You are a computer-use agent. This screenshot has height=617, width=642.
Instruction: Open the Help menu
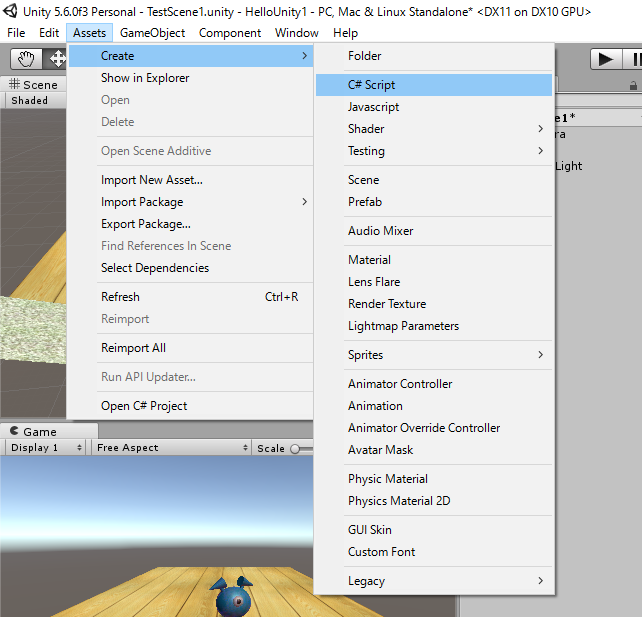tap(345, 33)
